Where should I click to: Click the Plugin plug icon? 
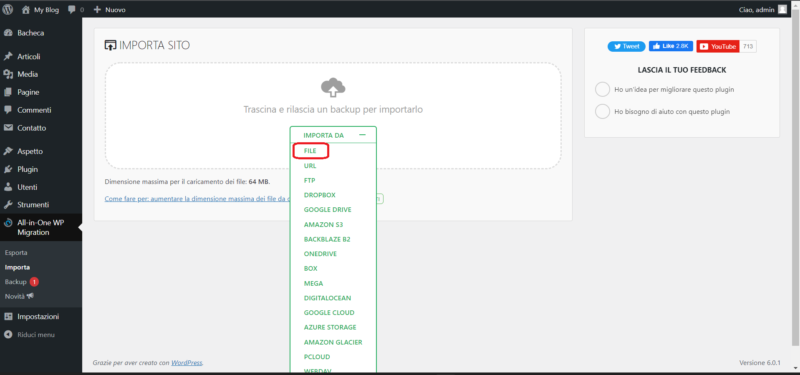[8, 169]
